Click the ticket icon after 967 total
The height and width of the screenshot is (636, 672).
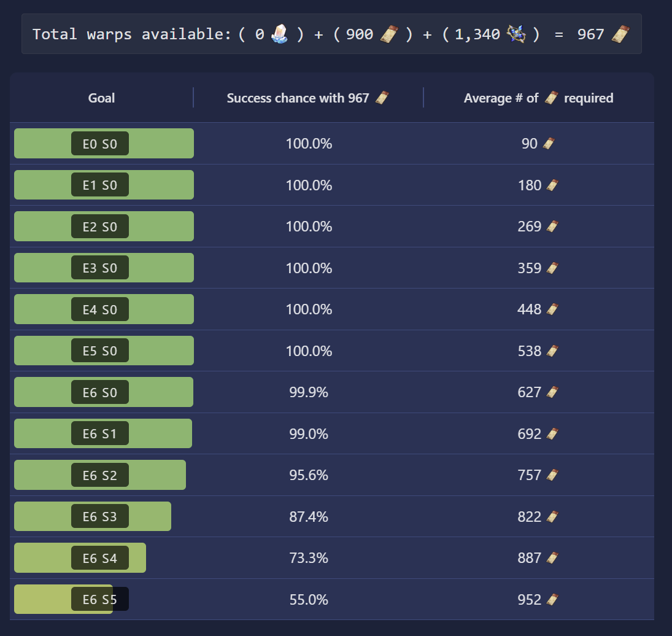[620, 34]
